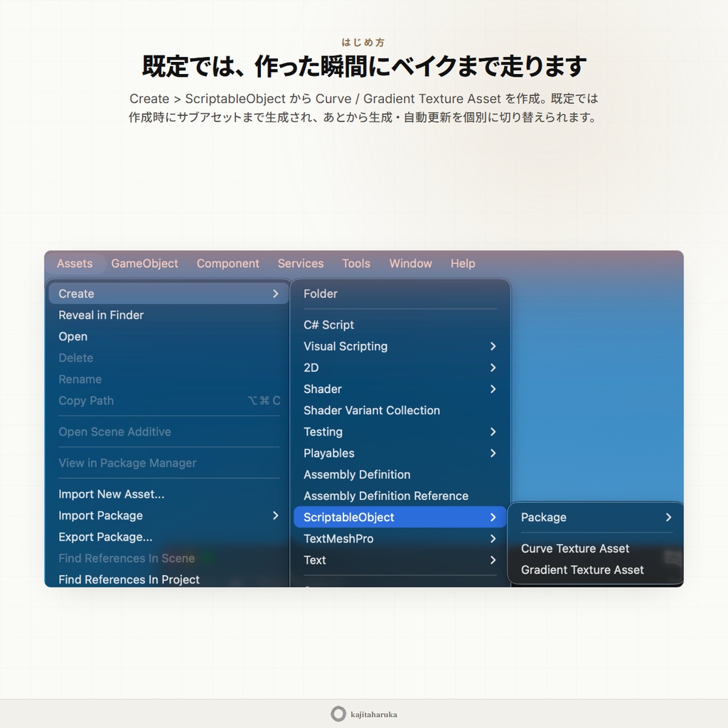Select the Package submenu entry

596,518
